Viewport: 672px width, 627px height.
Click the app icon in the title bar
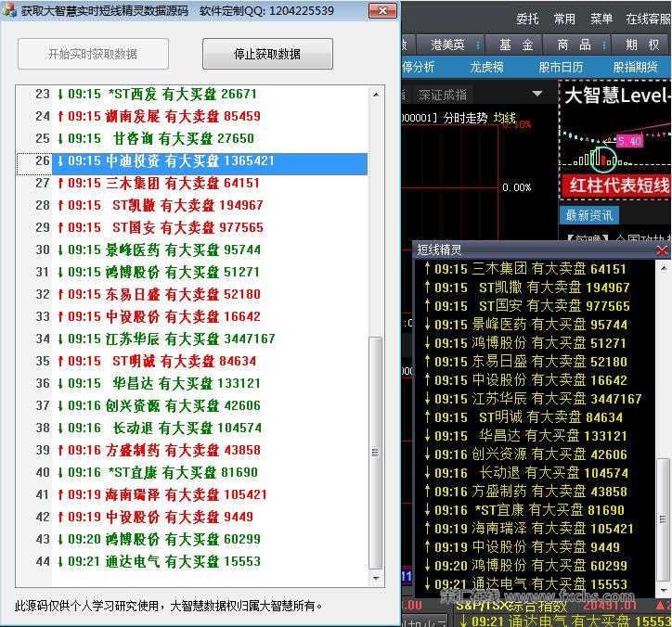(8, 10)
